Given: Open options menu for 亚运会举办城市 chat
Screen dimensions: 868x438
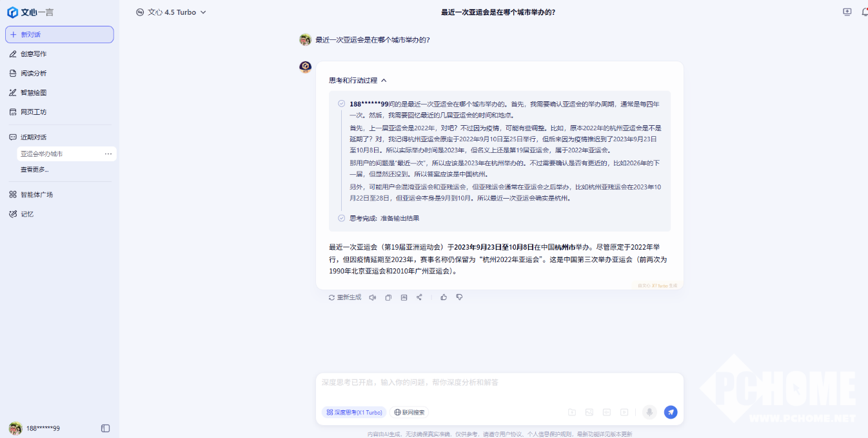Looking at the screenshot, I should click(x=108, y=154).
